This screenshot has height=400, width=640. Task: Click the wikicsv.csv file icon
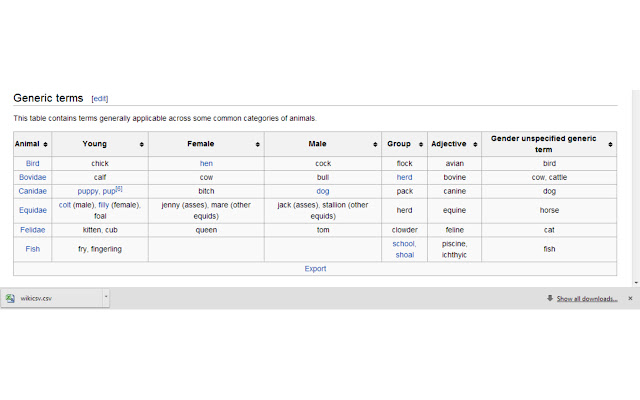[x=10, y=298]
